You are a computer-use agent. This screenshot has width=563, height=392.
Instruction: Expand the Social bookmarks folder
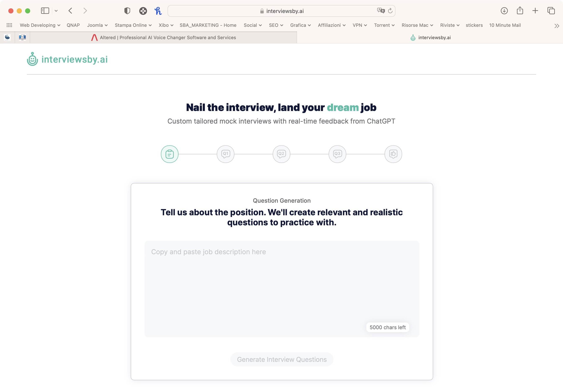[253, 25]
